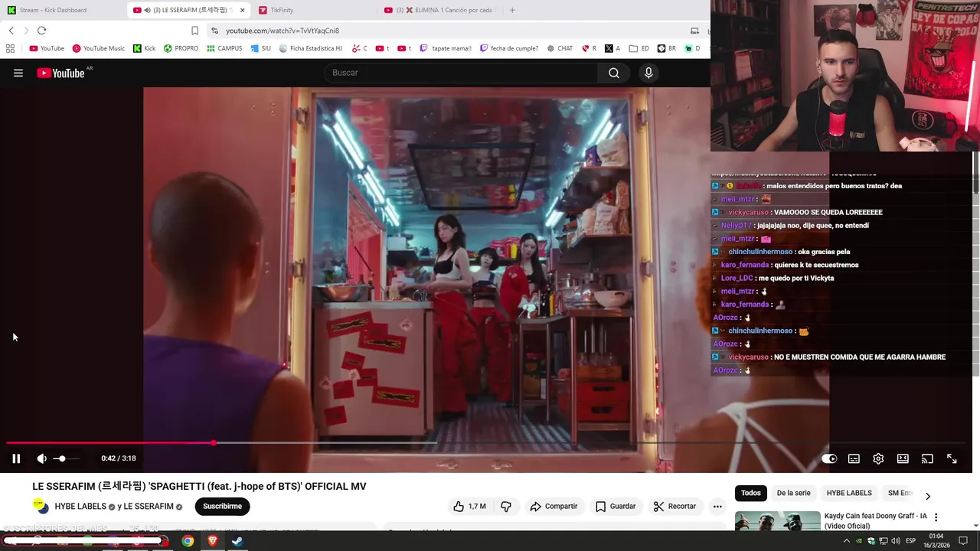Toggle the autoplay switch in the player
Screen dimensions: 980x551
829,458
